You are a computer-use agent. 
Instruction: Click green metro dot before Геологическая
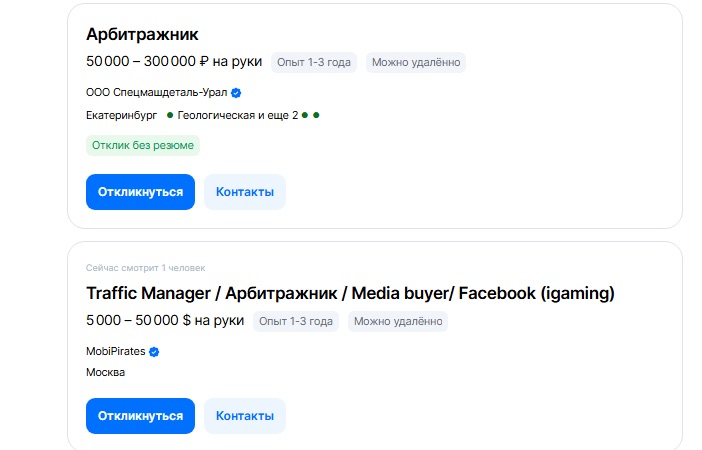click(x=170, y=115)
